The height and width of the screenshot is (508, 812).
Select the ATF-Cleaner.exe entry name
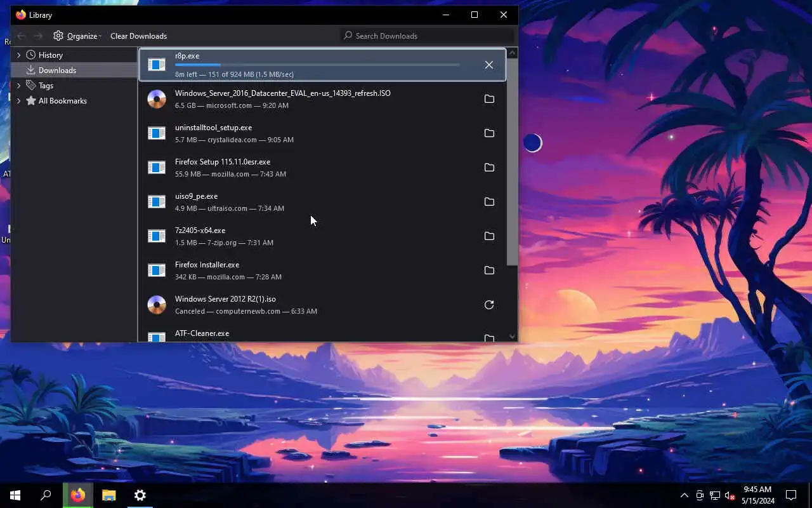click(x=202, y=333)
